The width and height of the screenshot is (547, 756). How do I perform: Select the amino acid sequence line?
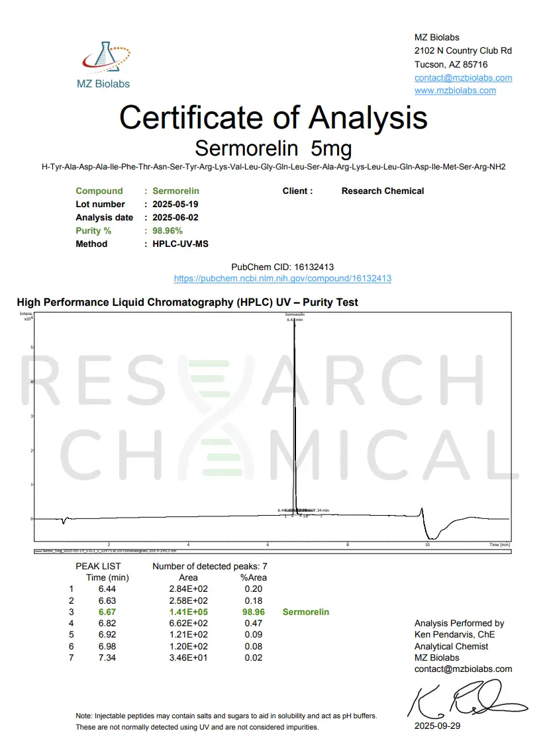(273, 167)
